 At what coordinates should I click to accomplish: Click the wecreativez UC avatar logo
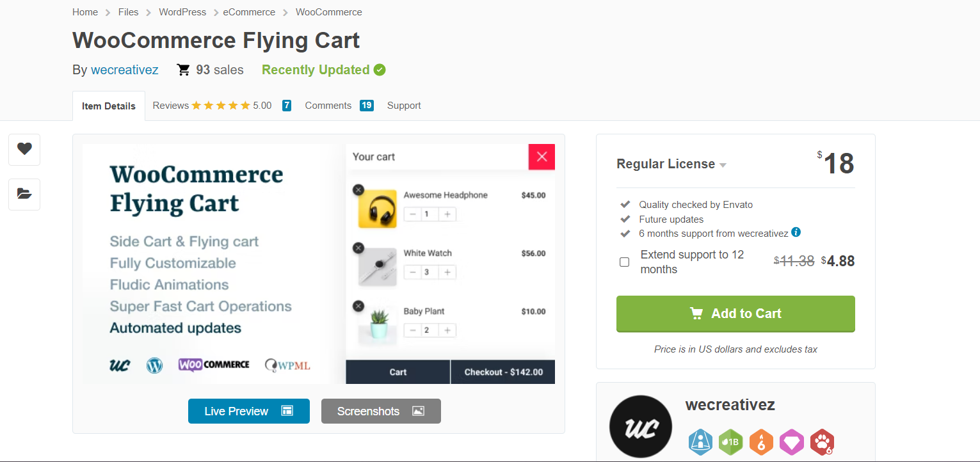[641, 427]
